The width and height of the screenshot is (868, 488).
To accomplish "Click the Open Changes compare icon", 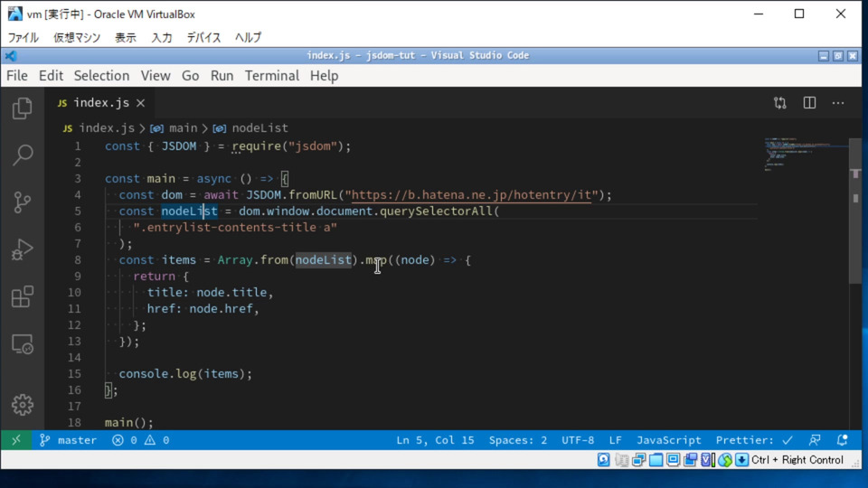I will 780,103.
